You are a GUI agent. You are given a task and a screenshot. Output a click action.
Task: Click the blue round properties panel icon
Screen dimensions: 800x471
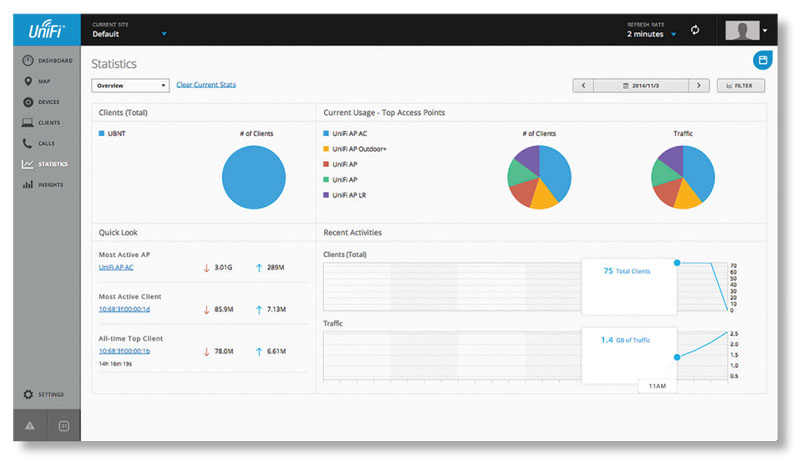[762, 60]
